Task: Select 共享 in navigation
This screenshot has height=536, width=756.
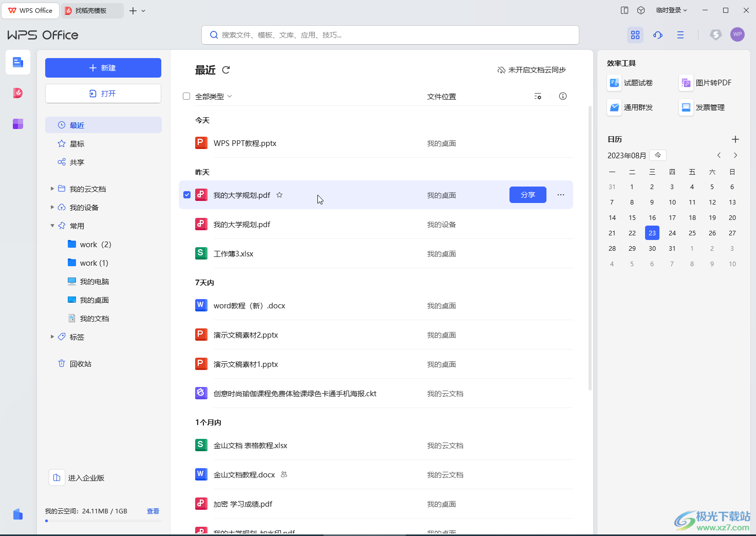Action: coord(103,162)
